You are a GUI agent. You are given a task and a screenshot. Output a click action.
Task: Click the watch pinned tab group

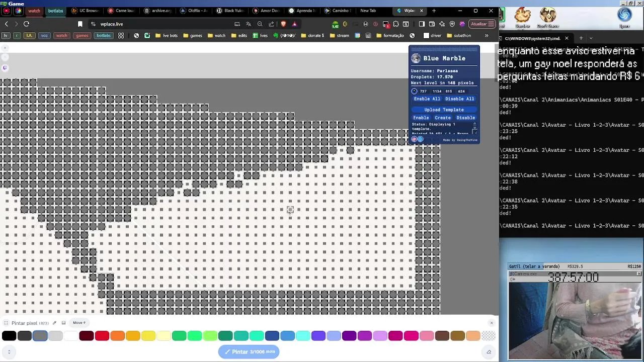34,11
